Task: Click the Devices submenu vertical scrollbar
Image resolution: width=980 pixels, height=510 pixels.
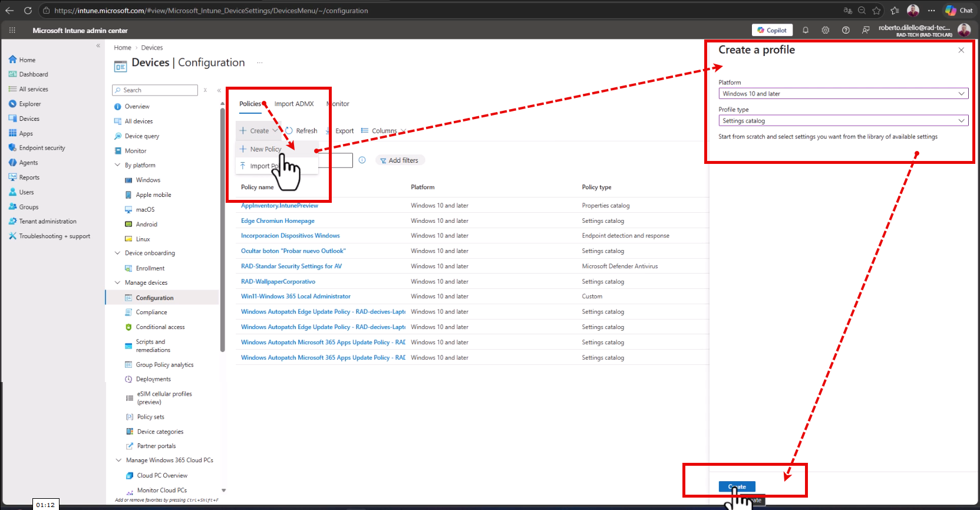Action: click(222, 230)
